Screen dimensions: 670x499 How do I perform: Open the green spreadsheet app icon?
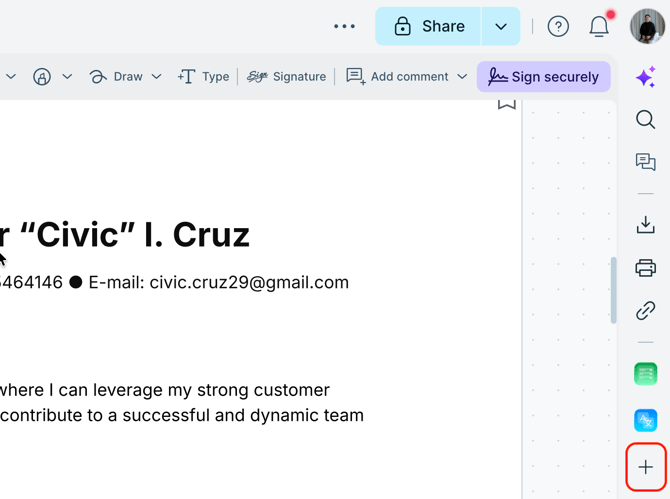pyautogui.click(x=646, y=374)
